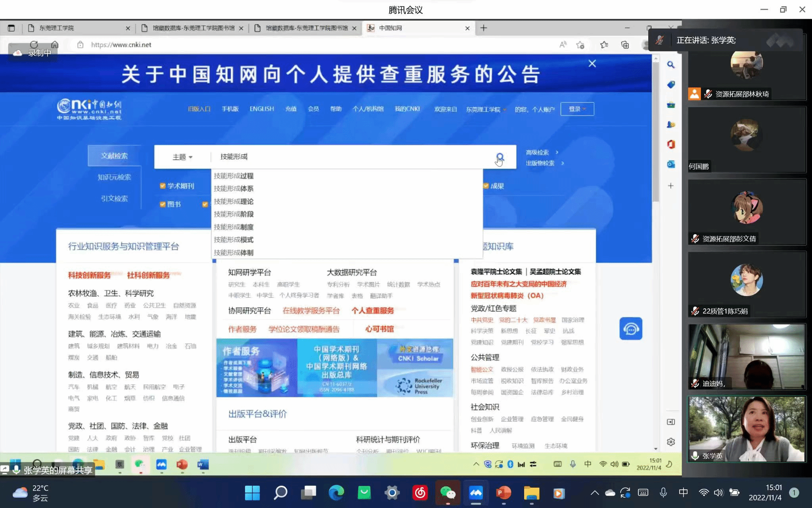Viewport: 812px width, 508px height.
Task: Open the 高级检索 link
Action: [x=538, y=152]
